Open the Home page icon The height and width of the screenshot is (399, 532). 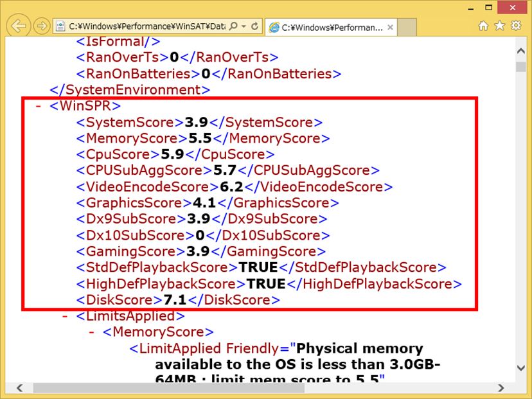click(x=483, y=26)
